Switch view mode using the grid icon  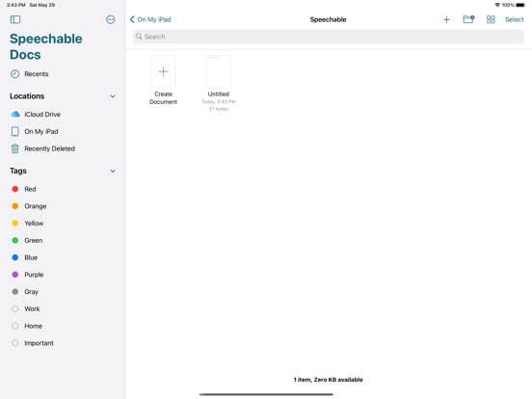coord(491,19)
